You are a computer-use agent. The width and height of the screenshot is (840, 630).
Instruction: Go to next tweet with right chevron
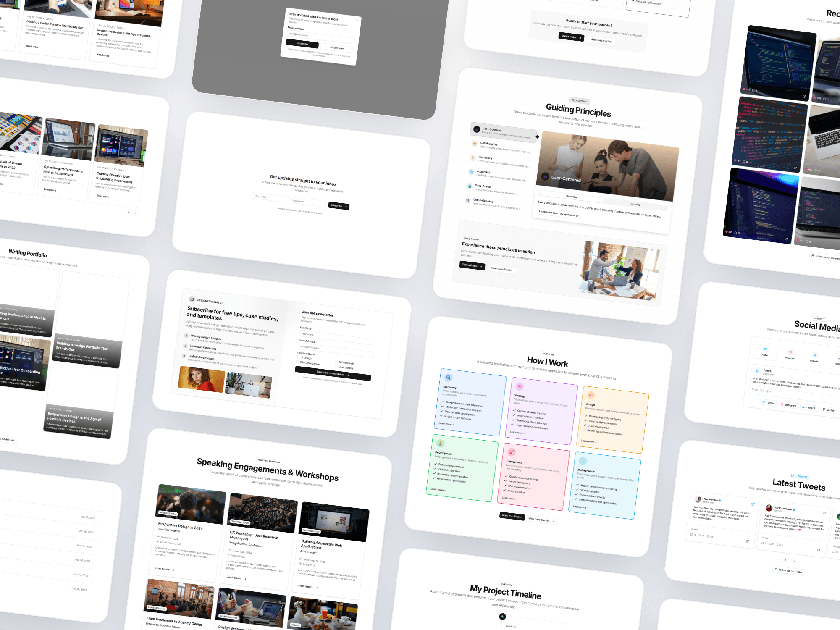pyautogui.click(x=794, y=561)
